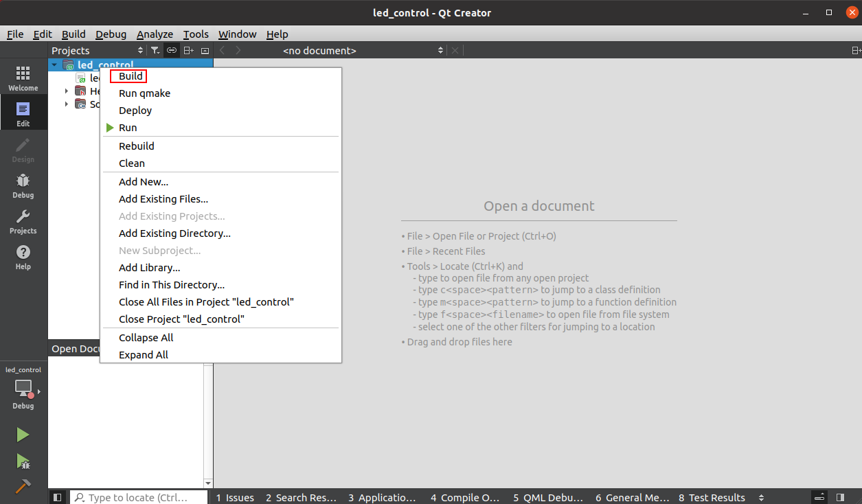This screenshot has width=862, height=504.
Task: Close the Projects sidebar panel icon
Action: (x=205, y=50)
